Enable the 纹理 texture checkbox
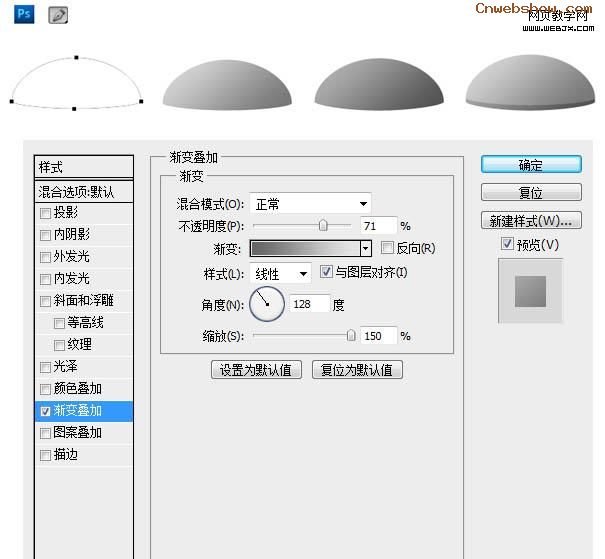 point(59,345)
